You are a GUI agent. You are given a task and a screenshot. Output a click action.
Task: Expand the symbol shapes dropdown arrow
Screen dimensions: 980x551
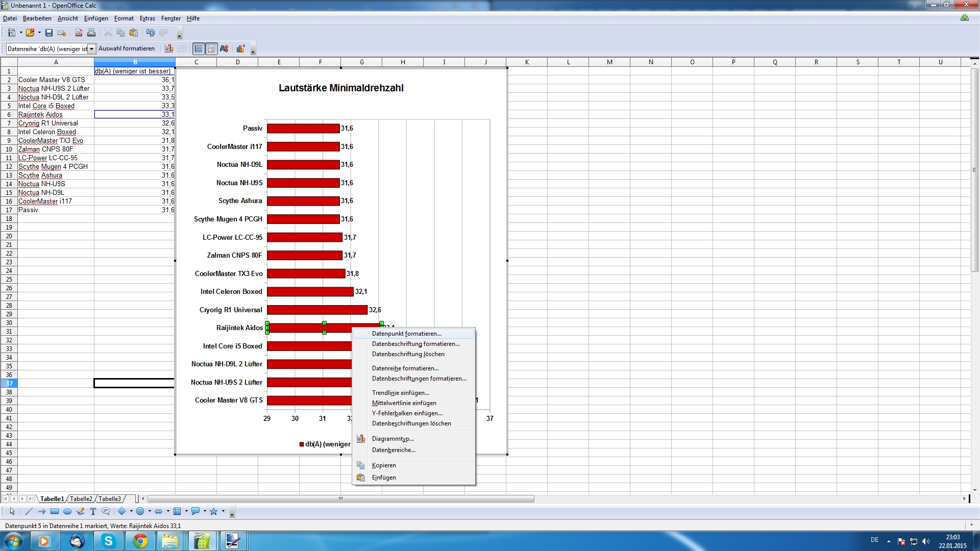pyautogui.click(x=150, y=511)
